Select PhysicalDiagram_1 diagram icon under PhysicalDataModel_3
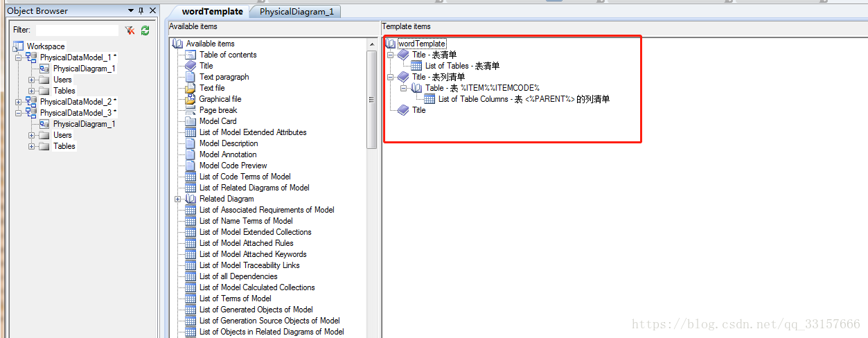This screenshot has width=868, height=338. pyautogui.click(x=44, y=124)
